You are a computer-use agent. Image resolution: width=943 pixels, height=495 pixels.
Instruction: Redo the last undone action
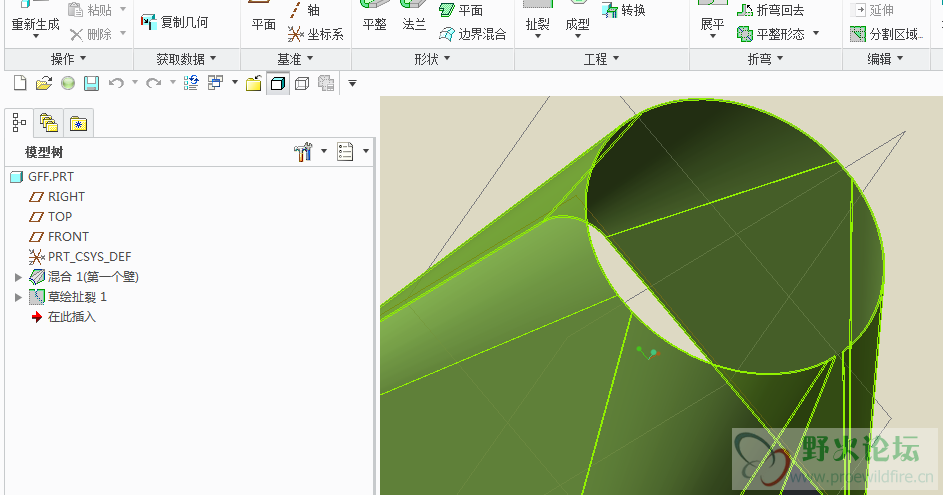tap(153, 83)
